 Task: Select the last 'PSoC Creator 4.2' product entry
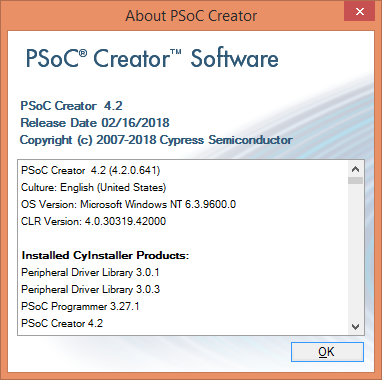click(x=62, y=323)
